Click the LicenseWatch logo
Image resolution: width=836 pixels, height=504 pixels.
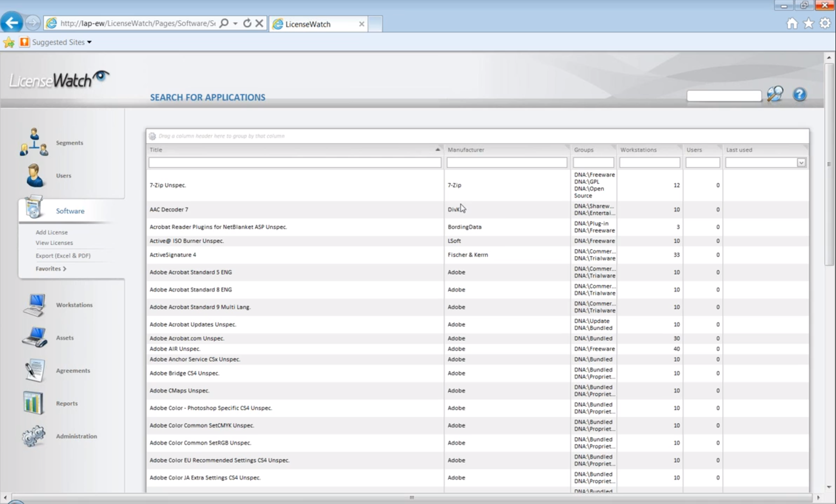tap(59, 79)
